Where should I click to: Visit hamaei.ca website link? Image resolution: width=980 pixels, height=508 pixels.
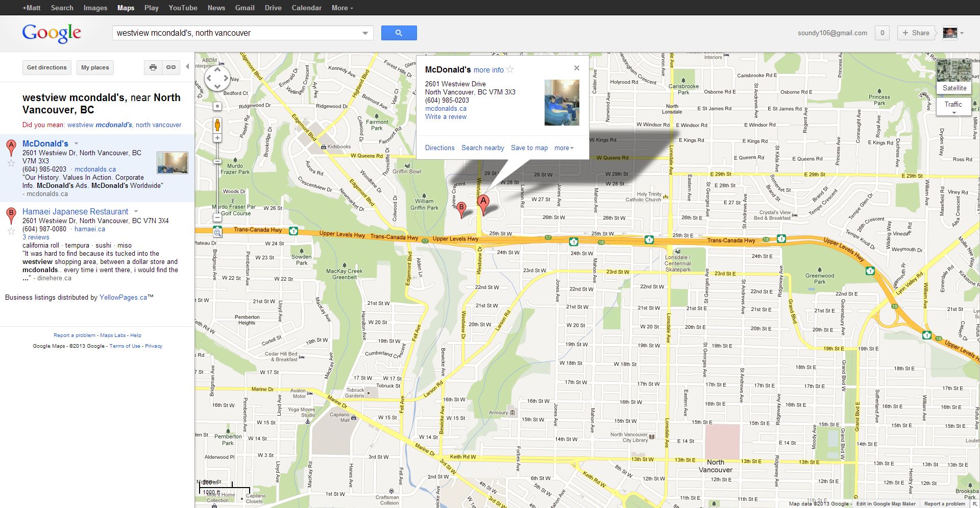pos(90,229)
